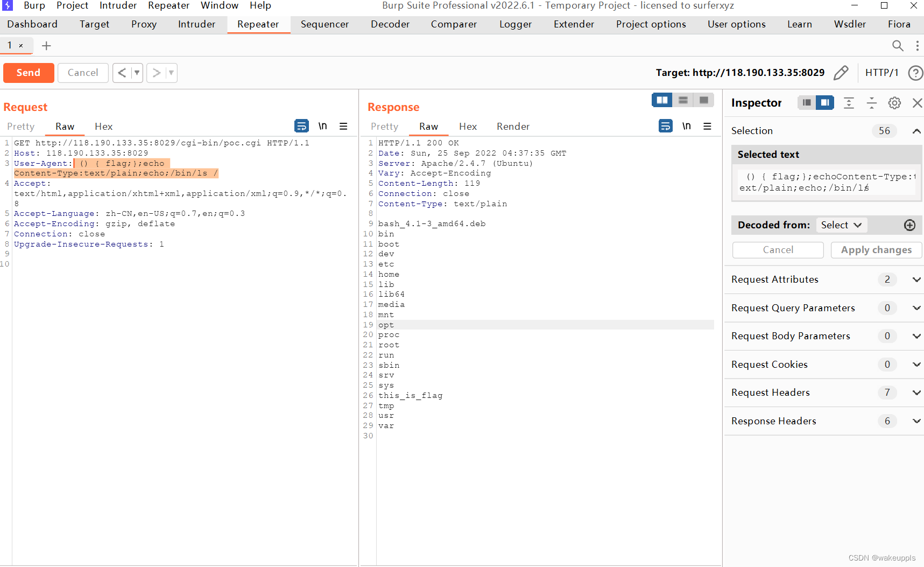Viewport: 924px width, 567px height.
Task: Open the Repeater tab options three-dot menu
Action: 917,46
